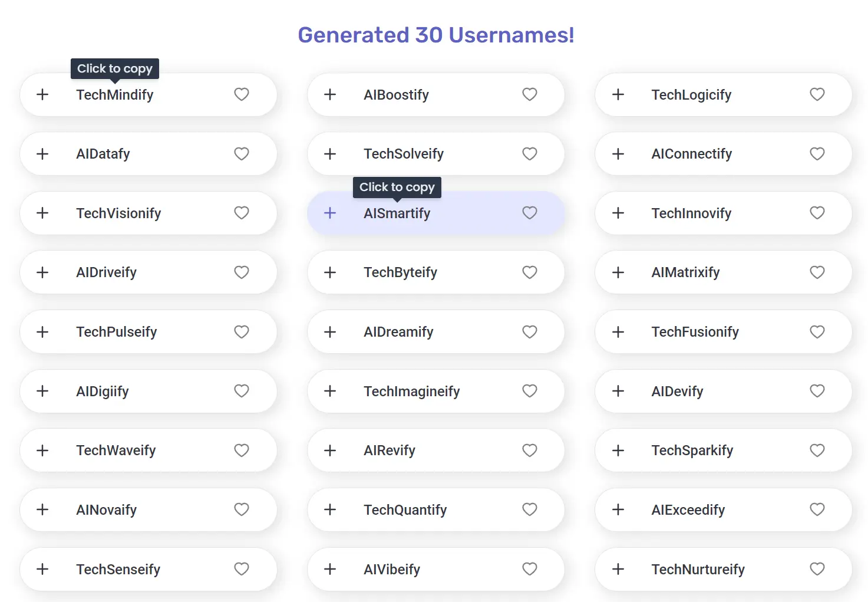Image resolution: width=868 pixels, height=602 pixels.
Task: Copy the username AIConnectify
Action: (x=691, y=154)
